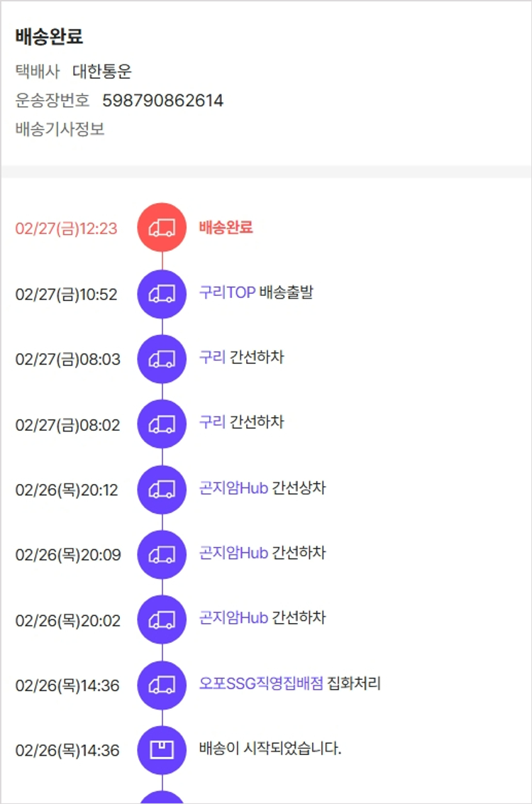This screenshot has height=804, width=532.
Task: Click truck icon at 02/27 08:02
Action: pyautogui.click(x=162, y=424)
